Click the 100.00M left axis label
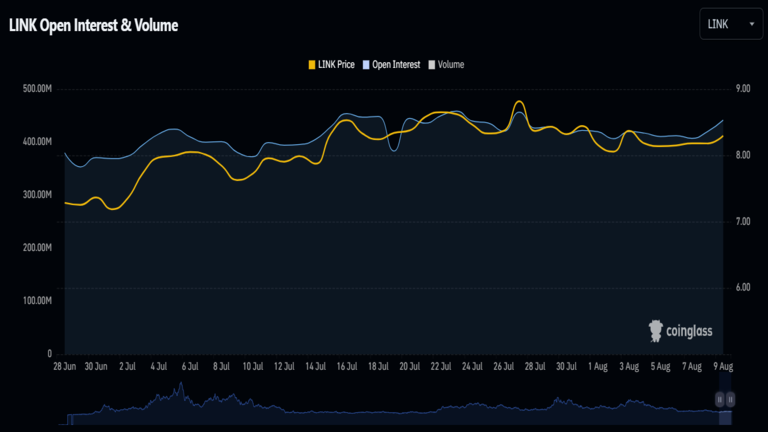 pyautogui.click(x=37, y=300)
